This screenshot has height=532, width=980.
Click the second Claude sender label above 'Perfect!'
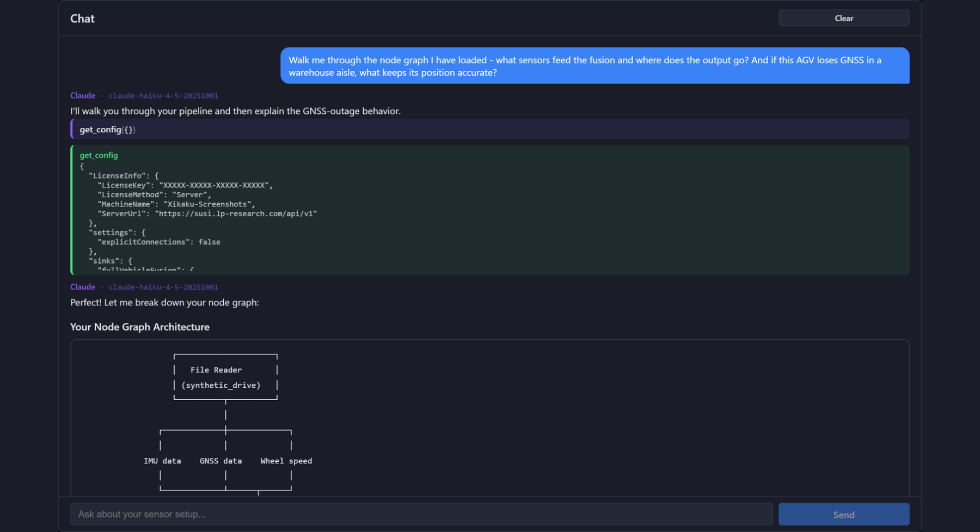[x=83, y=287]
